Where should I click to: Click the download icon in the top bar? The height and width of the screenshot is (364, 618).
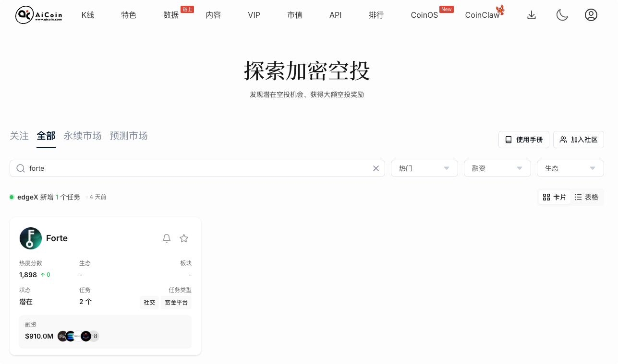pos(532,15)
